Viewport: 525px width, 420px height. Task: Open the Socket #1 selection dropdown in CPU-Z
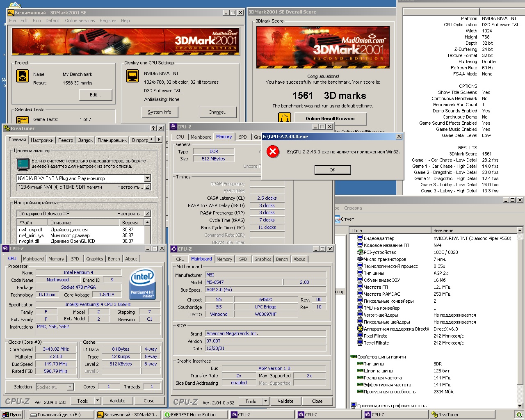point(70,387)
